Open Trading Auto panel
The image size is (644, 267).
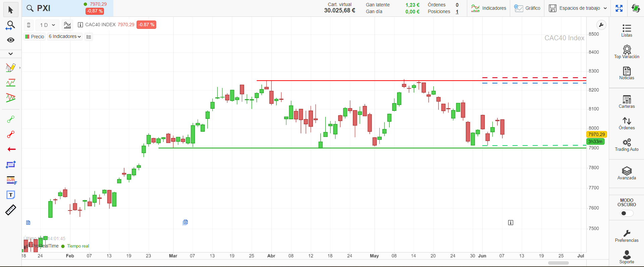click(627, 145)
